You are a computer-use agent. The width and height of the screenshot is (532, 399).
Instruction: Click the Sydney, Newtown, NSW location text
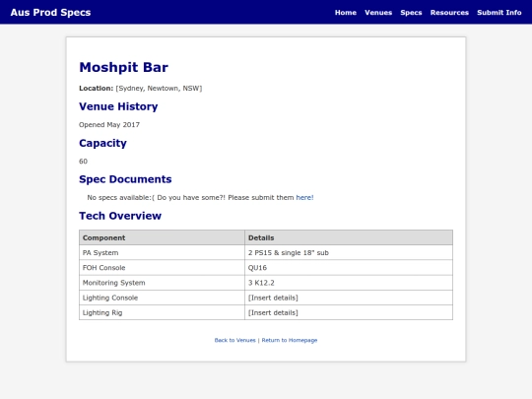pyautogui.click(x=159, y=89)
